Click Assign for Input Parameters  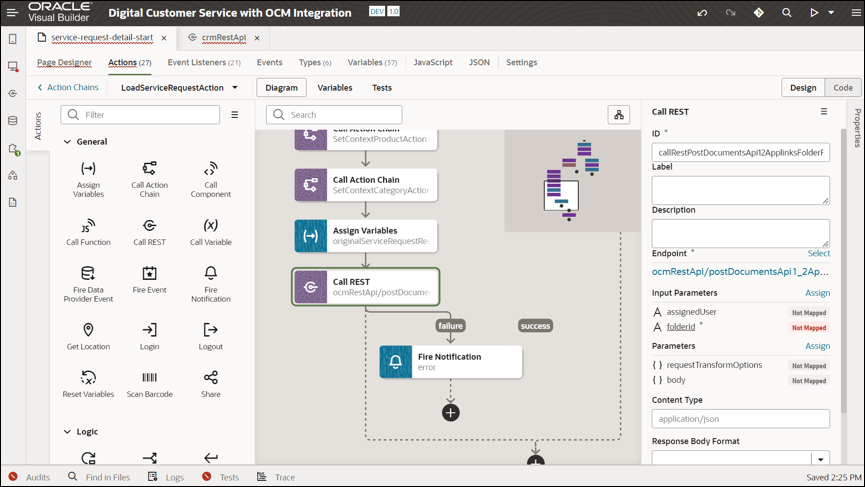point(818,293)
